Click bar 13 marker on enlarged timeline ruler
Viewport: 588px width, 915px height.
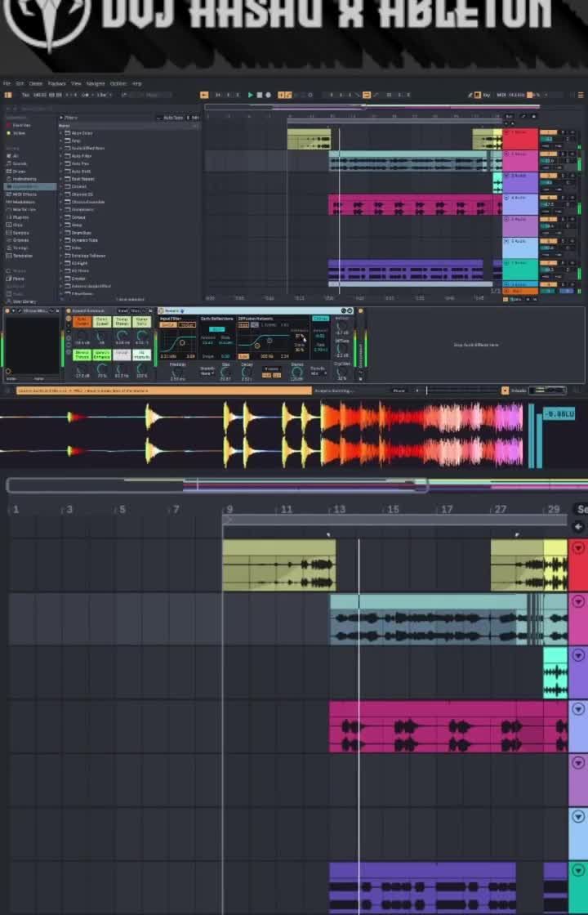click(x=338, y=509)
